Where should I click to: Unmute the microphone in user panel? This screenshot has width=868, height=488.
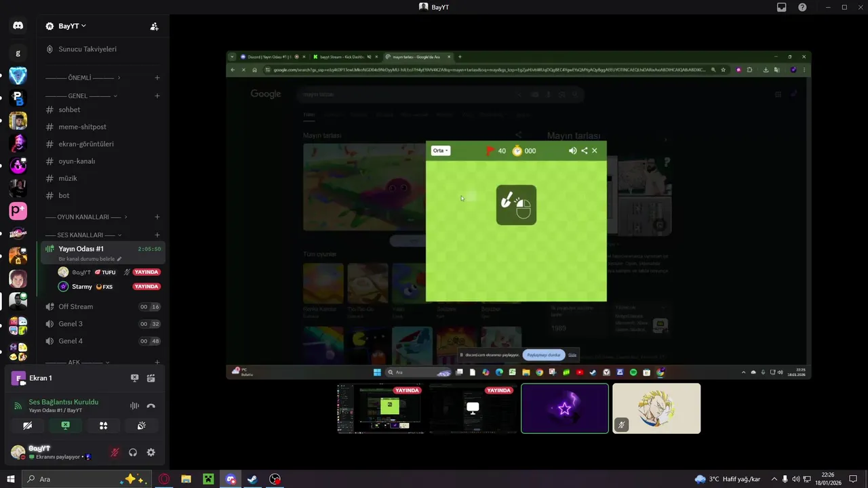(x=115, y=452)
